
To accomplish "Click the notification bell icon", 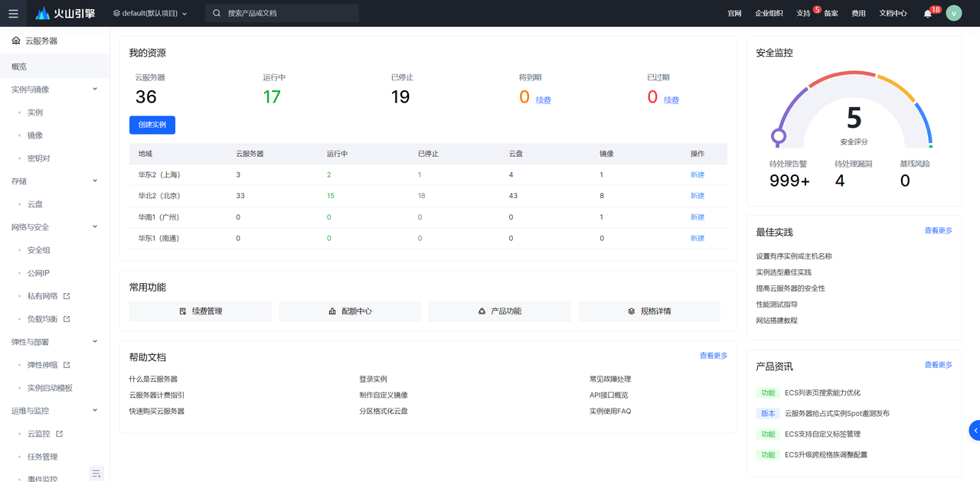I will click(x=927, y=14).
